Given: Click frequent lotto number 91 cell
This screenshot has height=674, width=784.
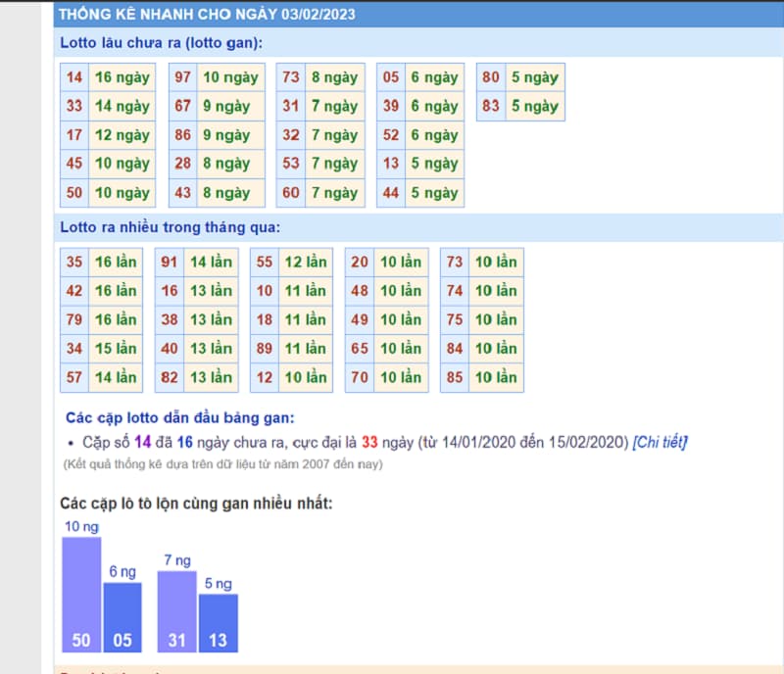Looking at the screenshot, I should [x=170, y=262].
